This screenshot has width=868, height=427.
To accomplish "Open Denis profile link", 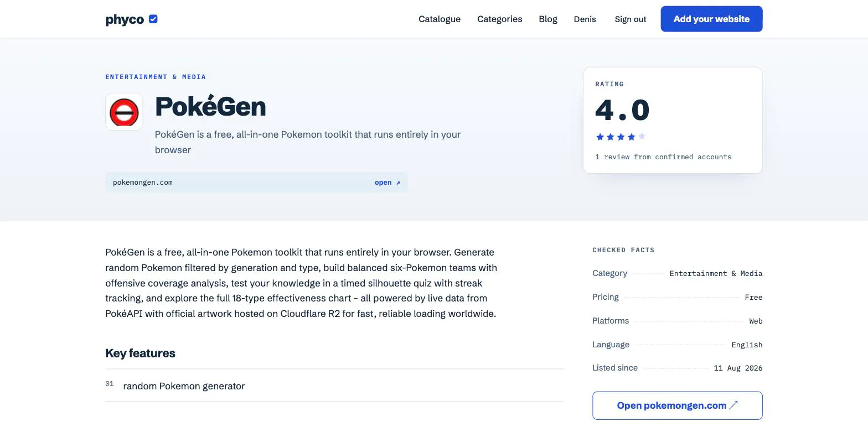I will coord(585,19).
